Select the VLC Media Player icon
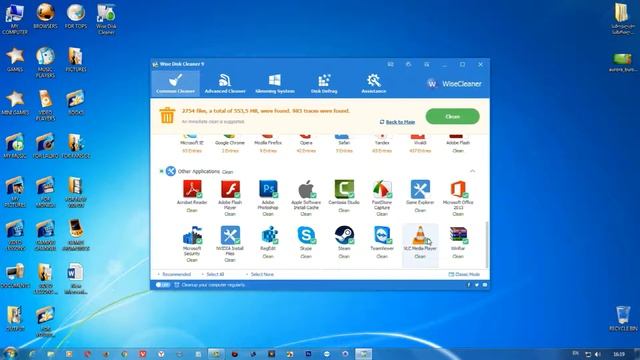640x360 pixels. 420,236
